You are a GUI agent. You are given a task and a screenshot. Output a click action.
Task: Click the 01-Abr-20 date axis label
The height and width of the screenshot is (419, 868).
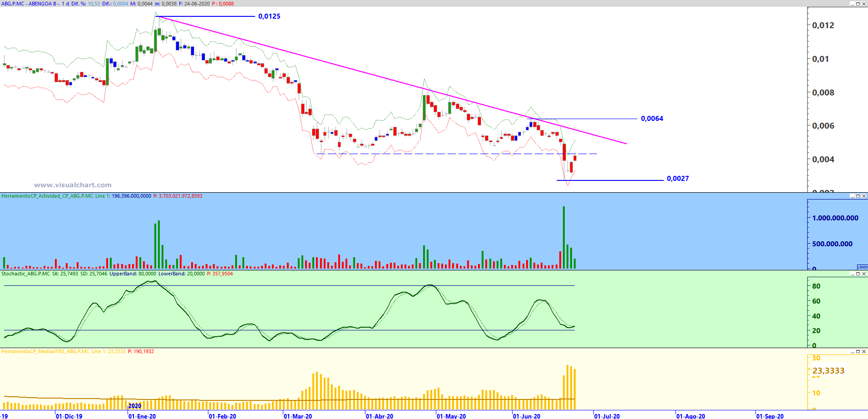click(380, 416)
